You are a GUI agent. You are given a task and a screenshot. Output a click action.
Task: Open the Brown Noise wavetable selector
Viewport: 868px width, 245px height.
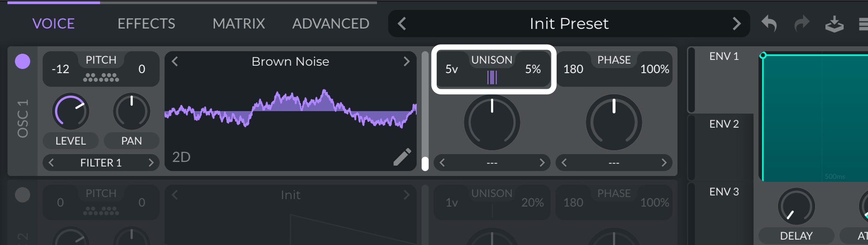coord(290,62)
